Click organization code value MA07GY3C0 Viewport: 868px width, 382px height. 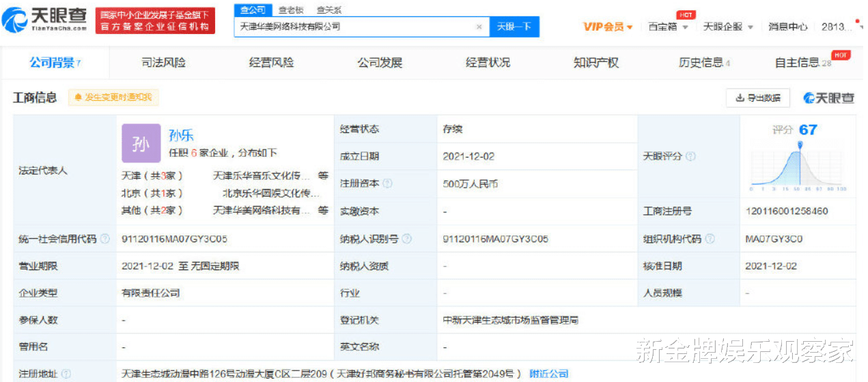pos(774,239)
